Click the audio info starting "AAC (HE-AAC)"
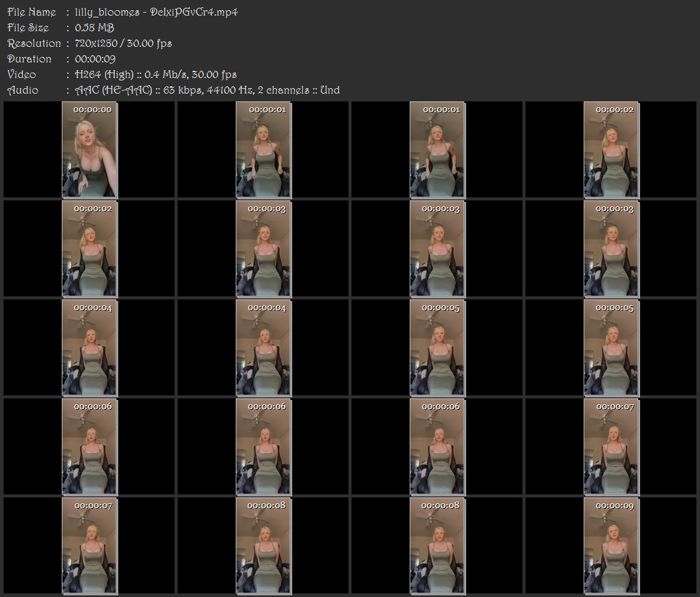This screenshot has width=700, height=597. (x=207, y=90)
